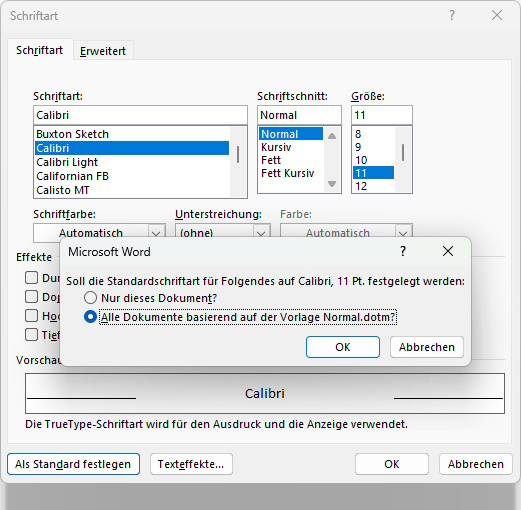The width and height of the screenshot is (521, 510).
Task: Open help in Microsoft Word dialog
Action: click(x=403, y=251)
